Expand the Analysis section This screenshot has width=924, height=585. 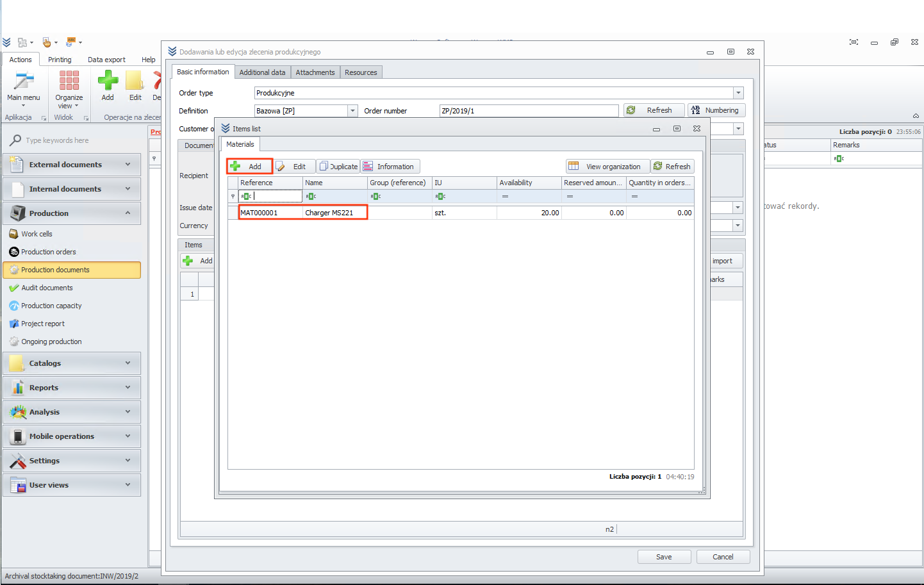pyautogui.click(x=72, y=412)
